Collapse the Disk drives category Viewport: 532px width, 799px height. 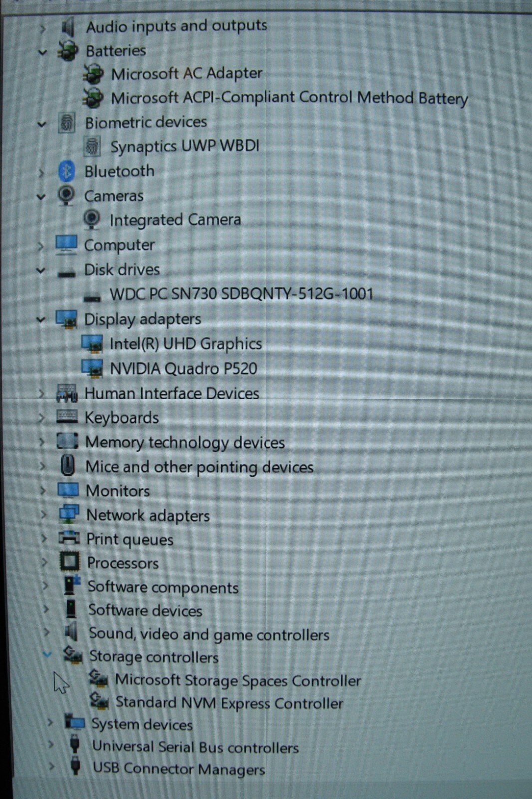coord(41,271)
